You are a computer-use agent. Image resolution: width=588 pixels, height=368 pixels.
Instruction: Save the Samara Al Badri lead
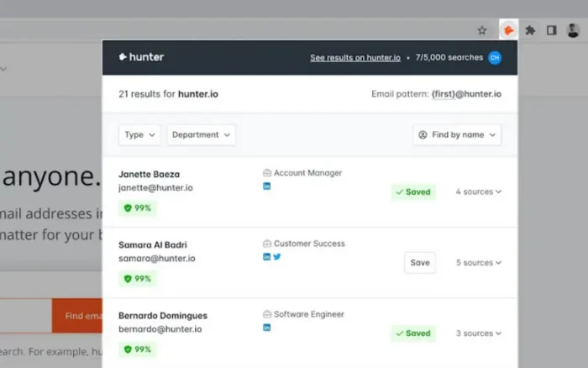(420, 263)
